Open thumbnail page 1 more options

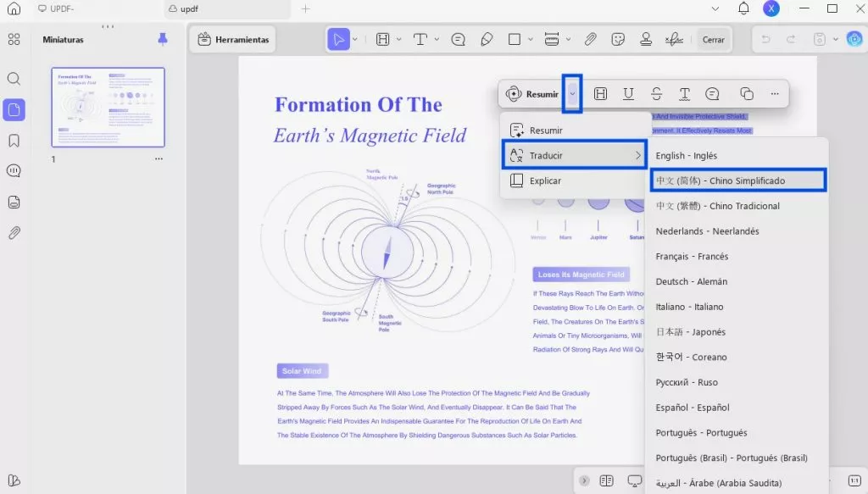tap(159, 158)
